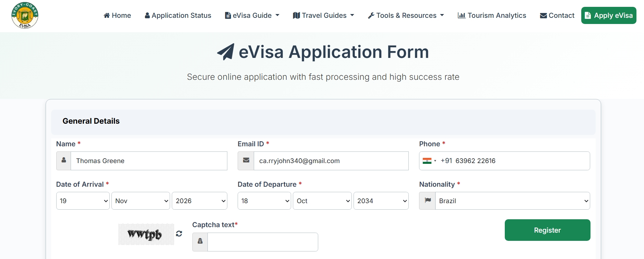The width and height of the screenshot is (644, 259).
Task: Expand the Travel Guides menu
Action: [323, 15]
